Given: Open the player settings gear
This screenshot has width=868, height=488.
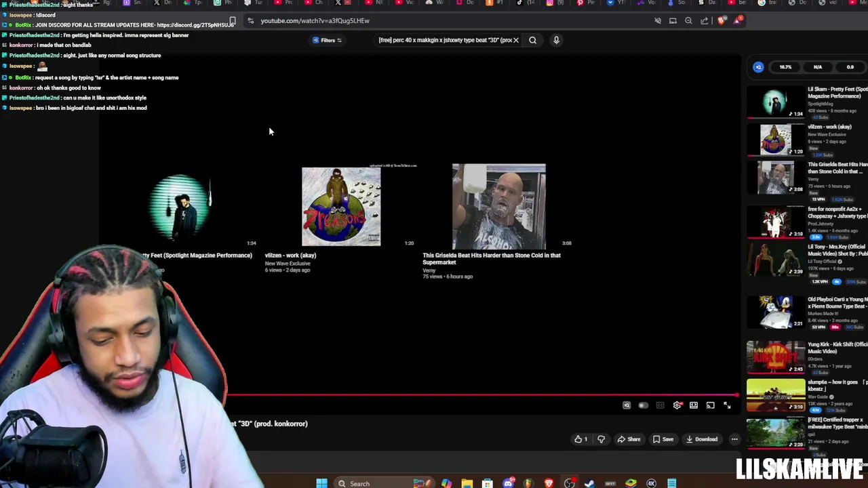Looking at the screenshot, I should (x=677, y=405).
